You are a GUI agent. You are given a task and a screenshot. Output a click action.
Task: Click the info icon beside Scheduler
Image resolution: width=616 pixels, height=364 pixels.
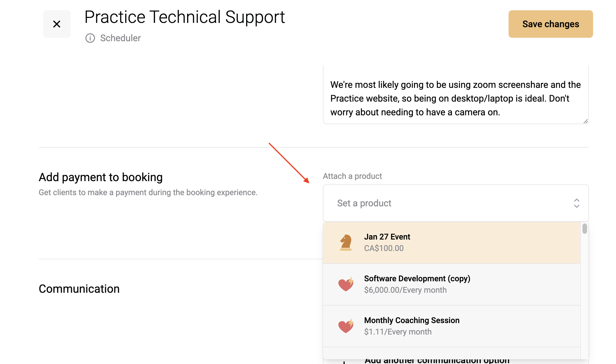(x=90, y=38)
